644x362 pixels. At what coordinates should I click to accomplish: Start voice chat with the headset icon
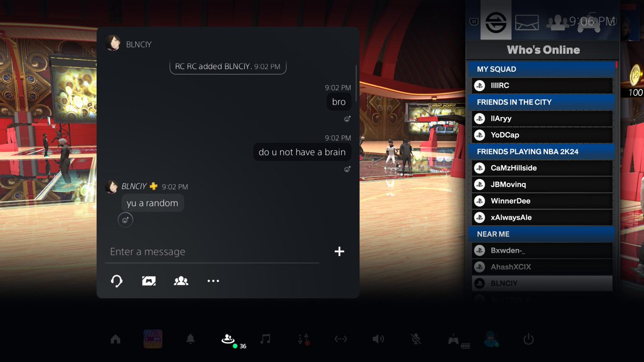116,280
